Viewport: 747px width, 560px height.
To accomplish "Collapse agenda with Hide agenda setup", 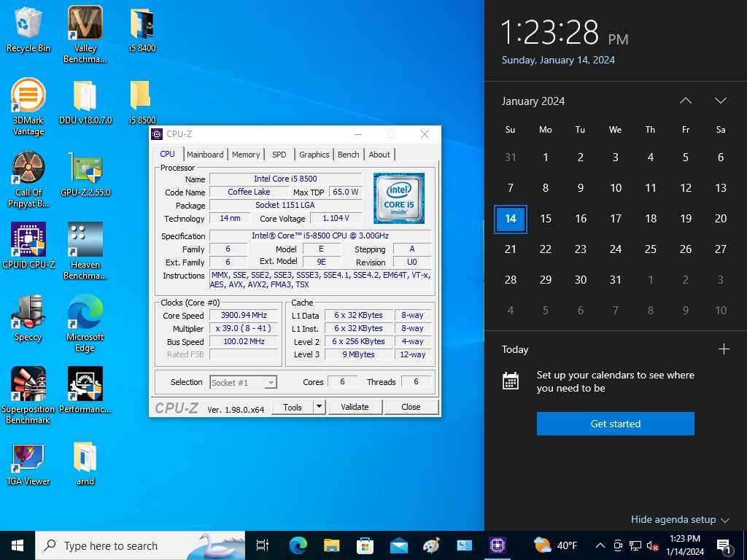I will (680, 519).
